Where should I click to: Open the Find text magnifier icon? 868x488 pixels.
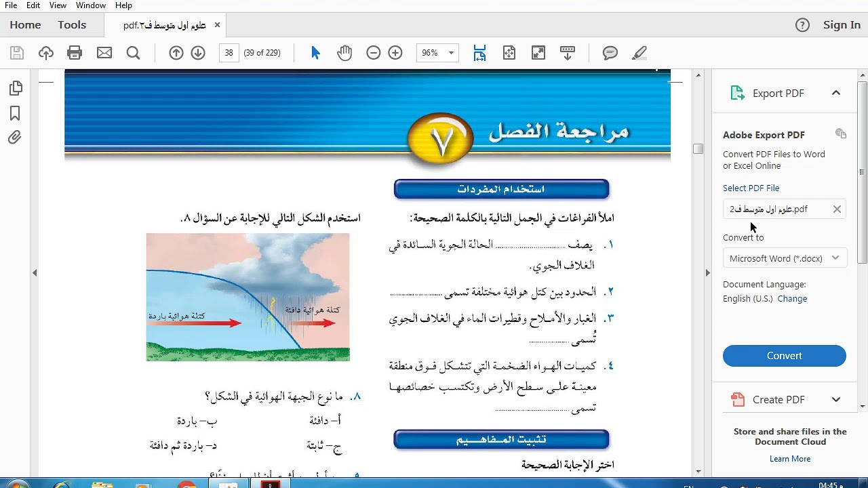[133, 53]
